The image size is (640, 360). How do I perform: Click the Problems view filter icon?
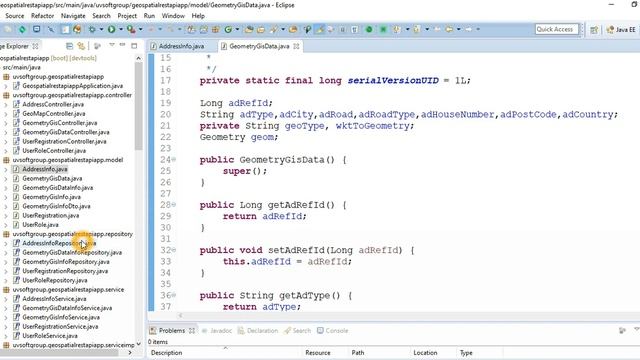pyautogui.click(x=622, y=330)
